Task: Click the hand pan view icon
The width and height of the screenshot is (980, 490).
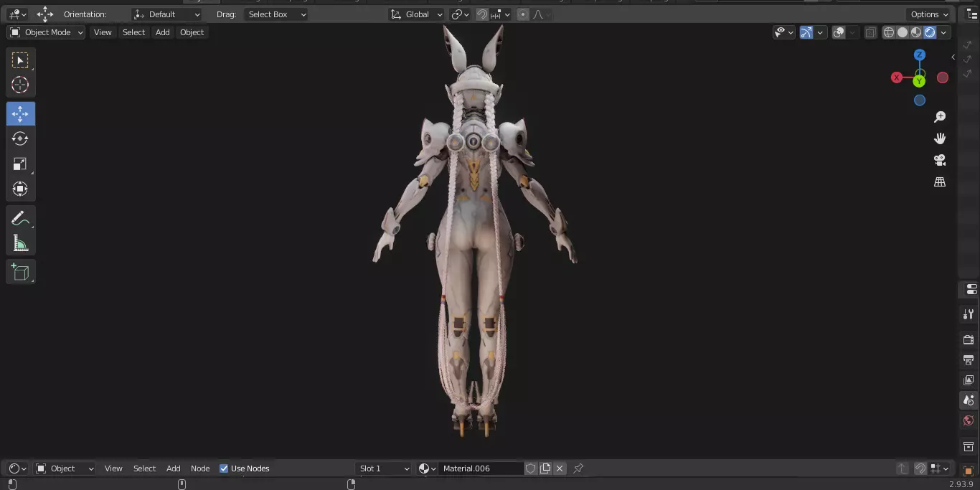Action: click(x=940, y=138)
